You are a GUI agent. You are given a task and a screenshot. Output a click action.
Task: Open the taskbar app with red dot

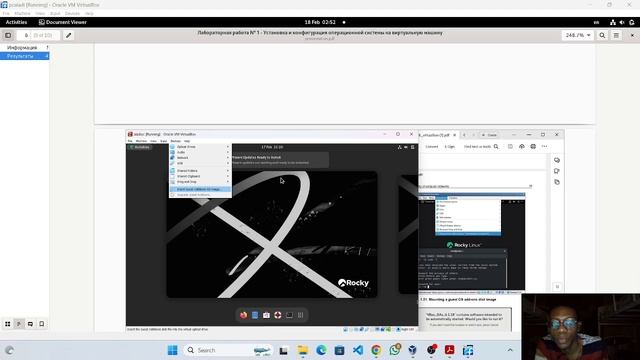[x=431, y=350]
